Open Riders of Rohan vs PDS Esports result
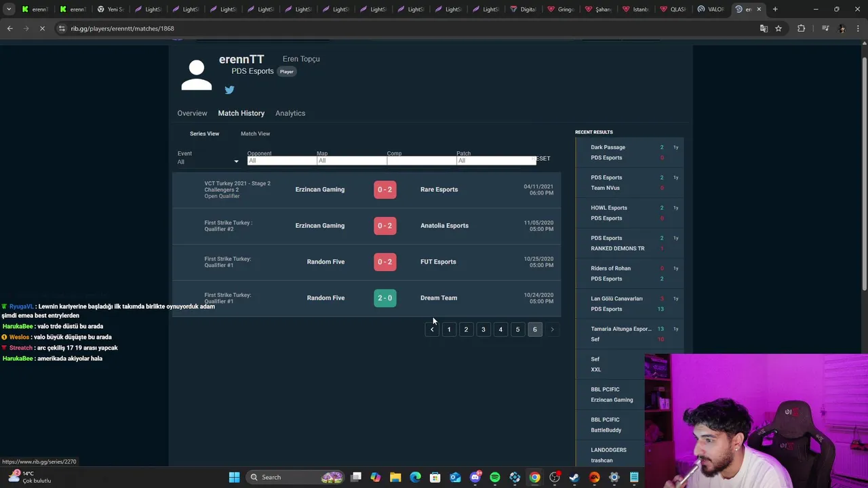Screen dimensions: 868x488 (x=629, y=273)
